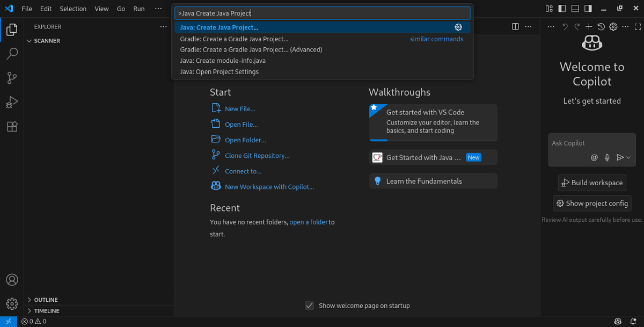Customize layout icon in title bar
The image size is (644, 327).
click(549, 9)
